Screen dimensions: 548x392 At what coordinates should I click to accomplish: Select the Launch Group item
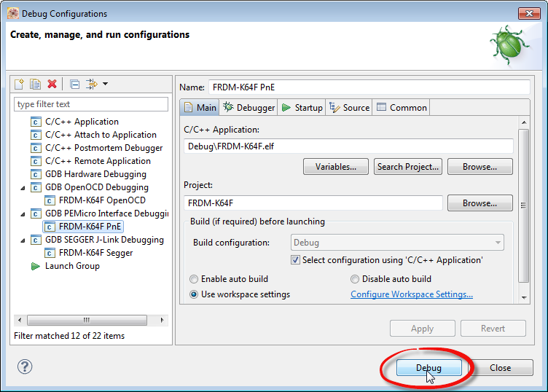pyautogui.click(x=72, y=266)
